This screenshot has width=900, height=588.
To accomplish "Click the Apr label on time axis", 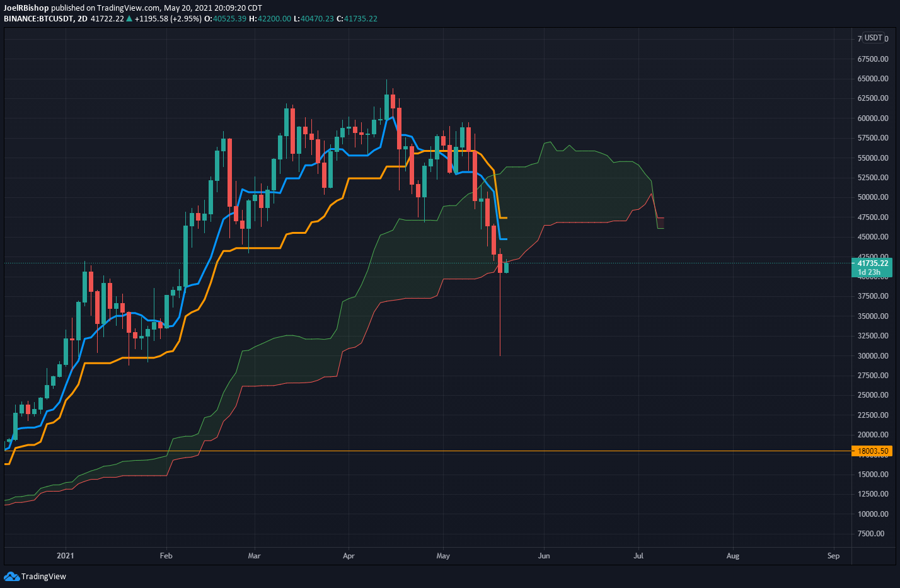I will pyautogui.click(x=349, y=556).
